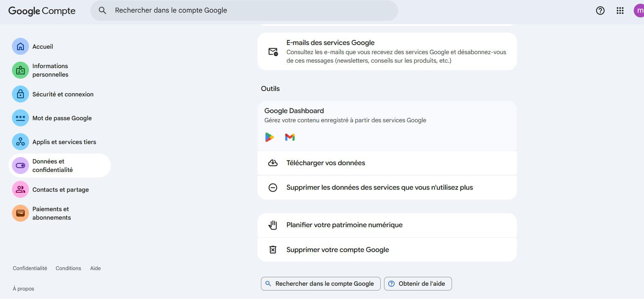Screen dimensions: 644x299
Task: Open the Google apps grid icon
Action: [620, 11]
